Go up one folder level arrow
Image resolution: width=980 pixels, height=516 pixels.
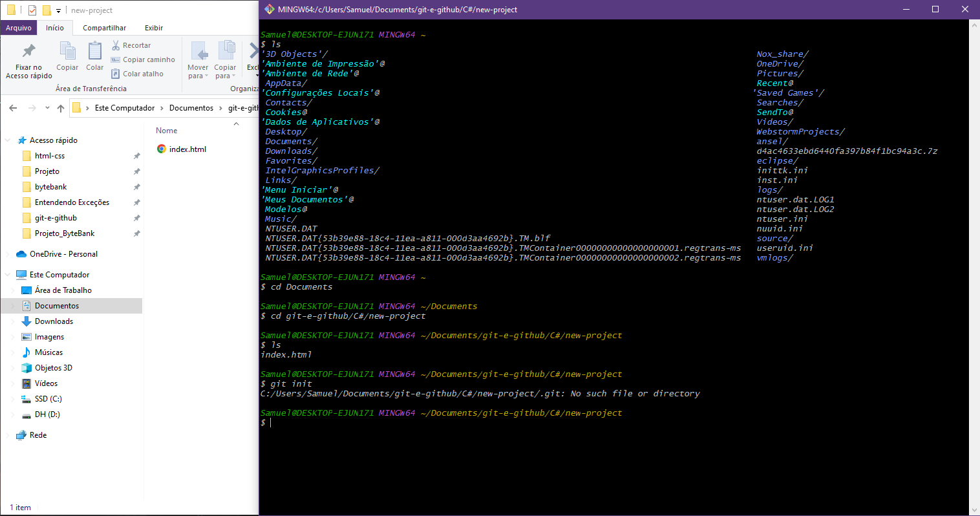click(x=61, y=108)
